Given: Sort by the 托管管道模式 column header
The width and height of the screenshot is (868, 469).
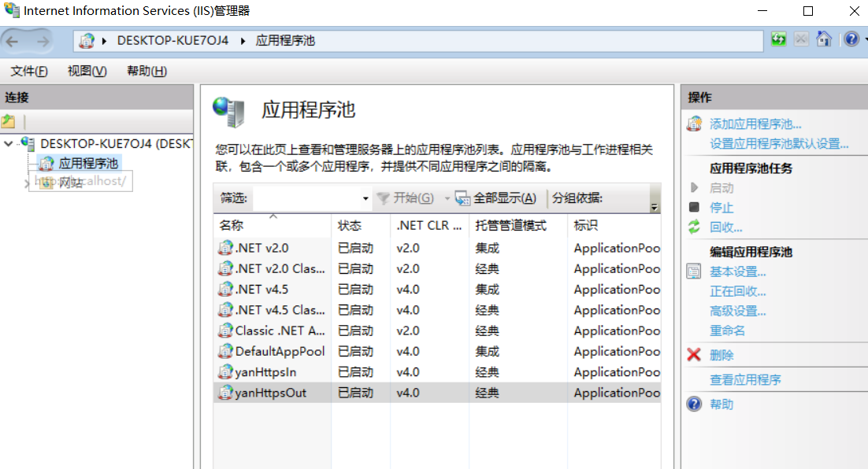Looking at the screenshot, I should coord(518,225).
